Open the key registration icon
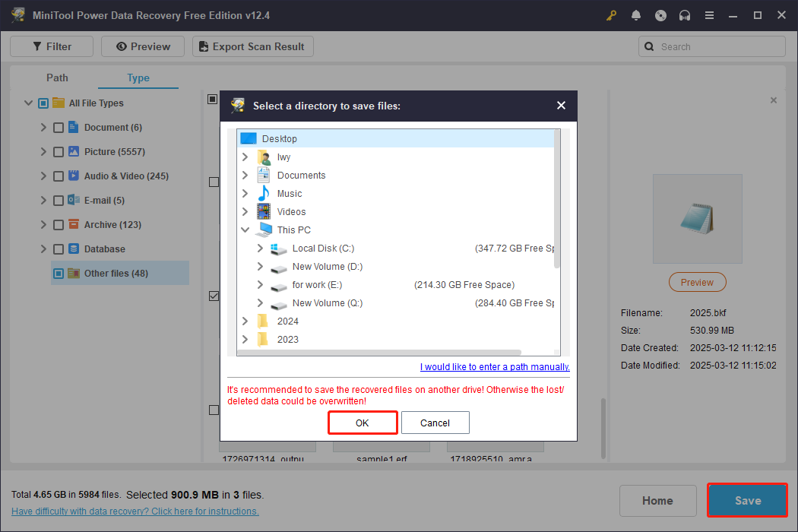This screenshot has height=532, width=798. [611, 15]
